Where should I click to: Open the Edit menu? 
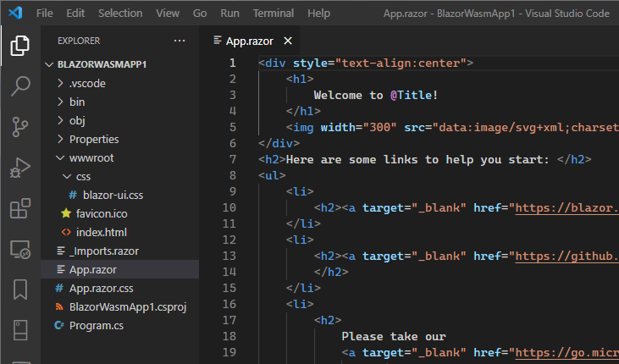click(75, 13)
